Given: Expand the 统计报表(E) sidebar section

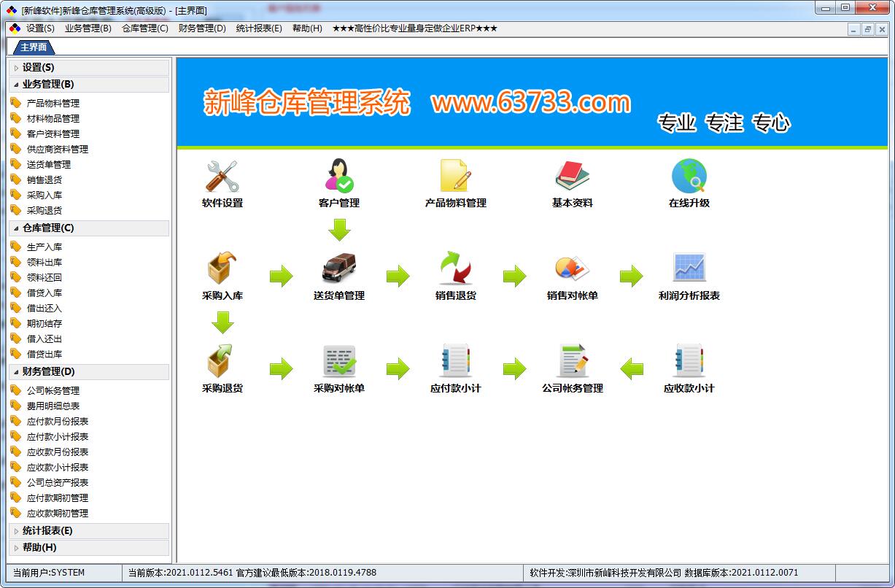Looking at the screenshot, I should (89, 530).
